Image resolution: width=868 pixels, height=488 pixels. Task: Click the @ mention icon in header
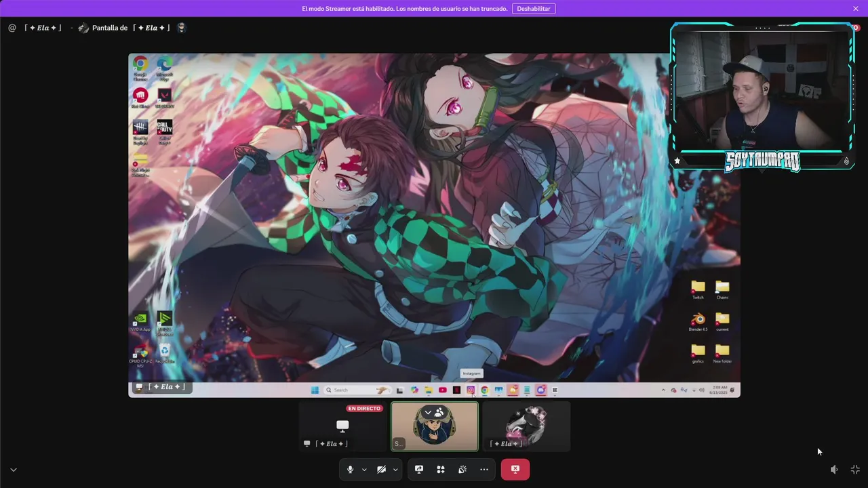[12, 28]
